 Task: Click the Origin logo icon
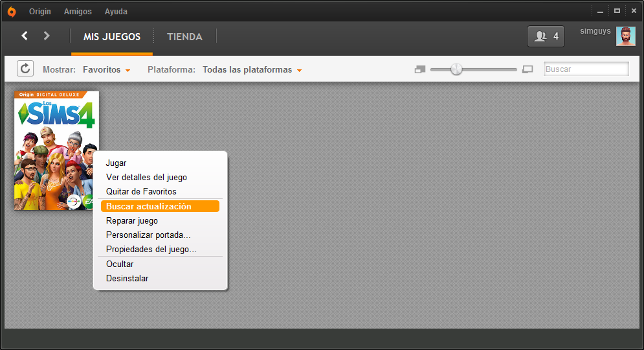click(x=12, y=12)
